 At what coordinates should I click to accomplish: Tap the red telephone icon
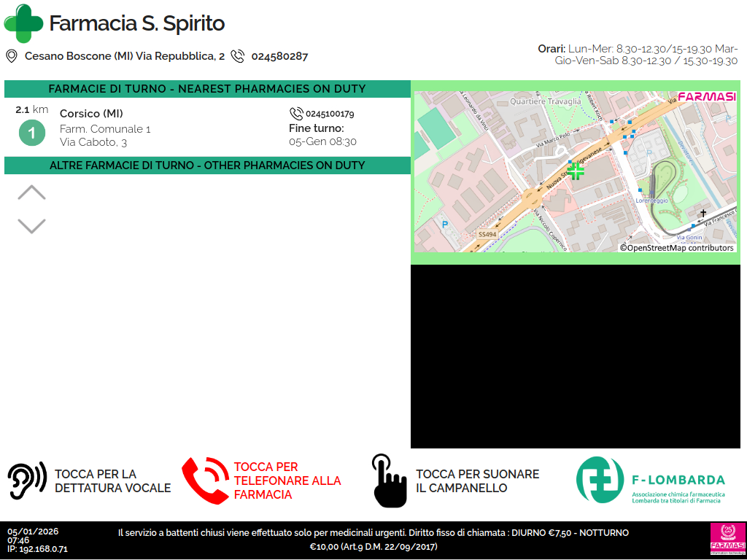(205, 481)
